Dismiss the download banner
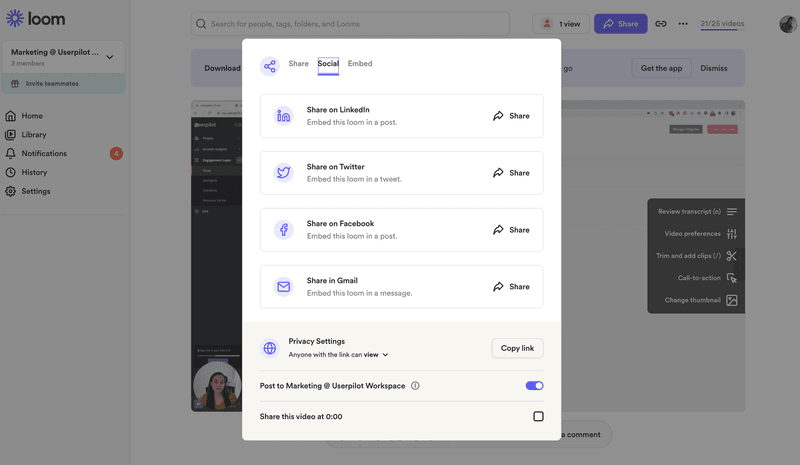The height and width of the screenshot is (465, 800). pos(714,68)
